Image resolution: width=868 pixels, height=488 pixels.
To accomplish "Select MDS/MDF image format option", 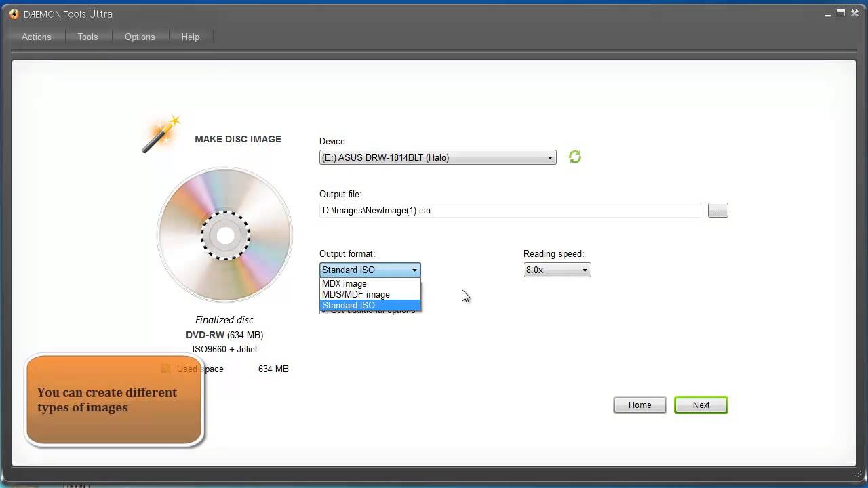I will 370,294.
